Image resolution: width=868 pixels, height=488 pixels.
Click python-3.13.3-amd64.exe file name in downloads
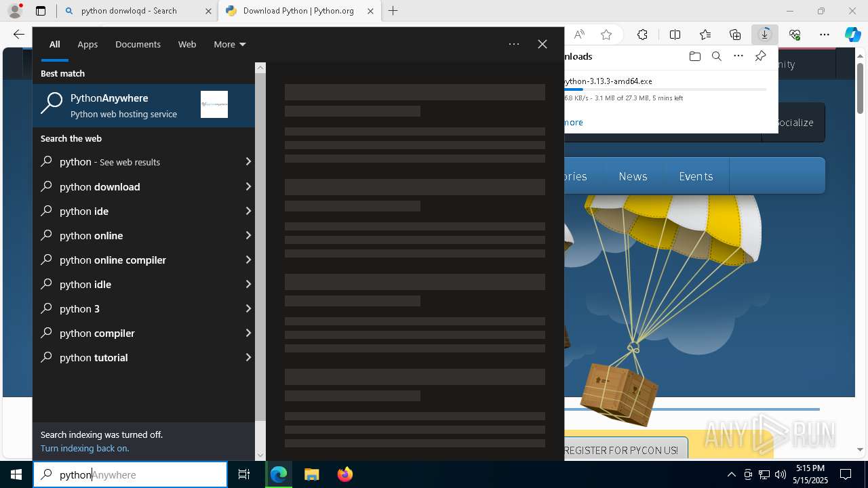pos(608,81)
